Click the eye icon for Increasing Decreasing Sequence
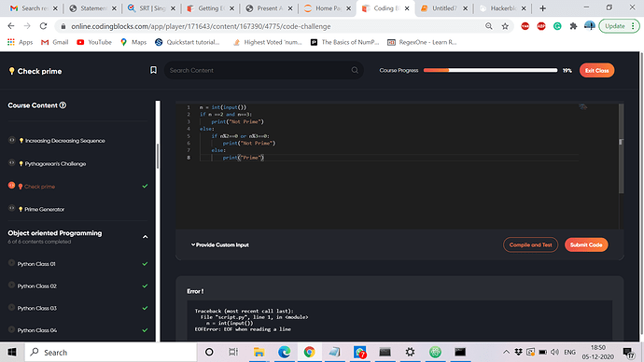Viewport: 644px width, 362px height. click(12, 140)
